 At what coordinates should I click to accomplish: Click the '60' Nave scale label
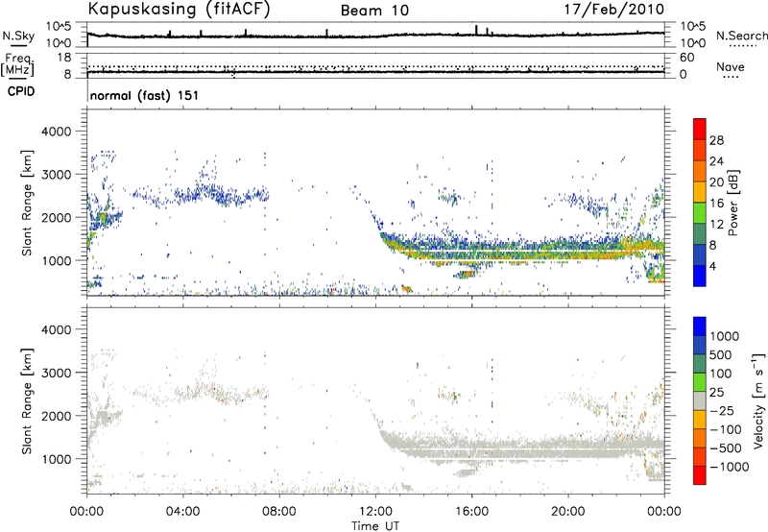687,58
